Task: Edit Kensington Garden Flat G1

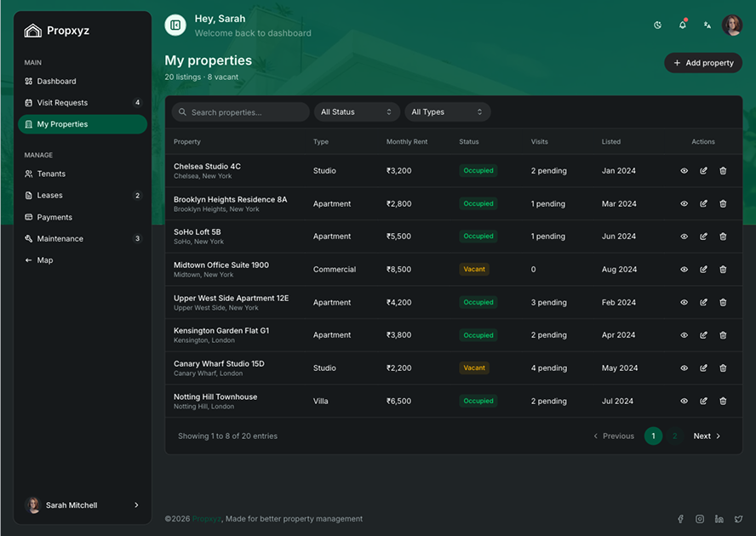Action: coord(703,335)
